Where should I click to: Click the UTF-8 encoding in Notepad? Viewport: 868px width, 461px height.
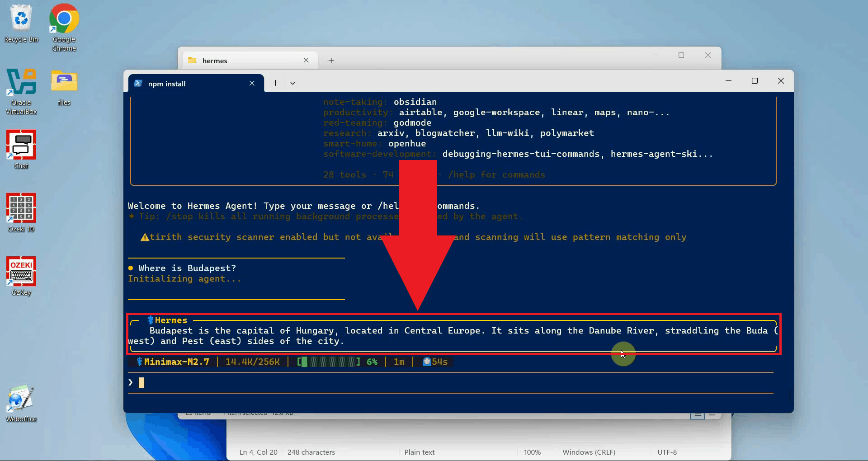(667, 452)
